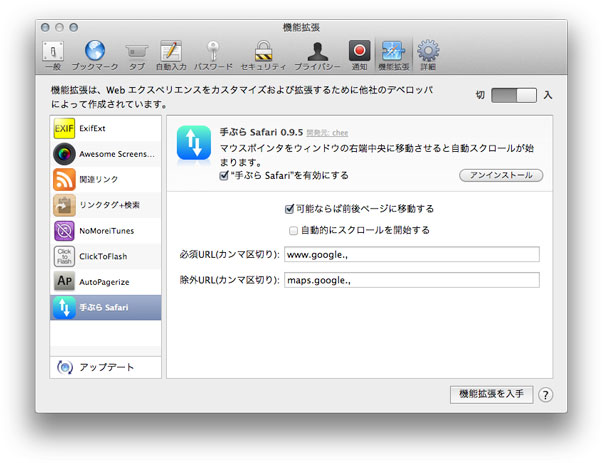Click the アンインストール button
The image size is (602, 463).
pyautogui.click(x=501, y=175)
